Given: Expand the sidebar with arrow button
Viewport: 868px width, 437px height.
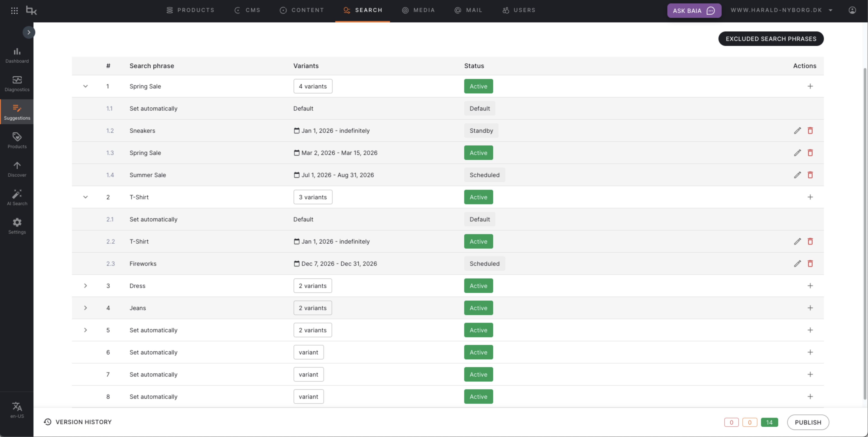Looking at the screenshot, I should click(x=29, y=32).
